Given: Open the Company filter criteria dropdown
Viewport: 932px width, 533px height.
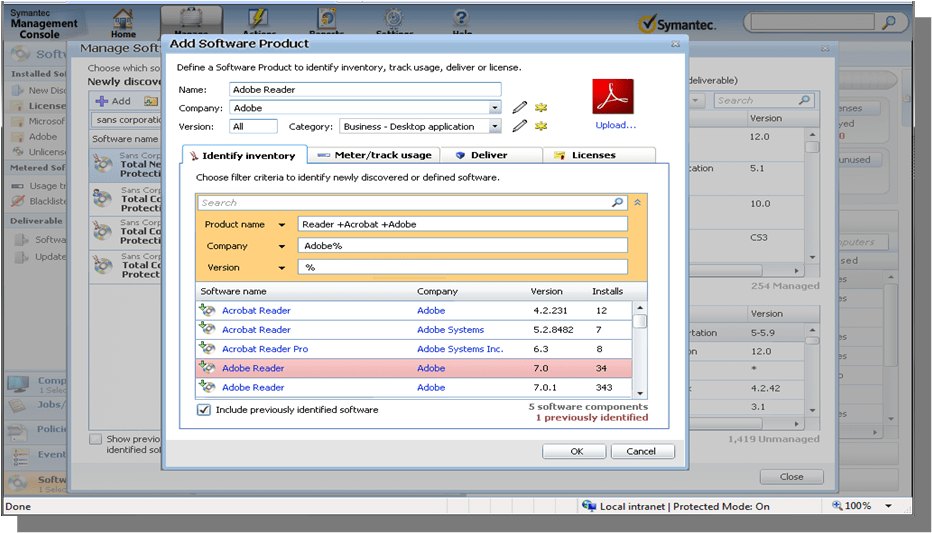Looking at the screenshot, I should click(282, 246).
